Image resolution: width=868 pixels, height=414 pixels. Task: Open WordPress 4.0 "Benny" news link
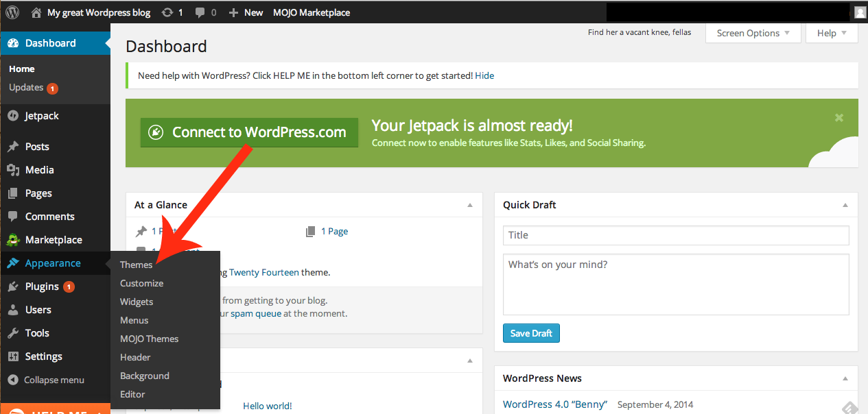(x=555, y=404)
